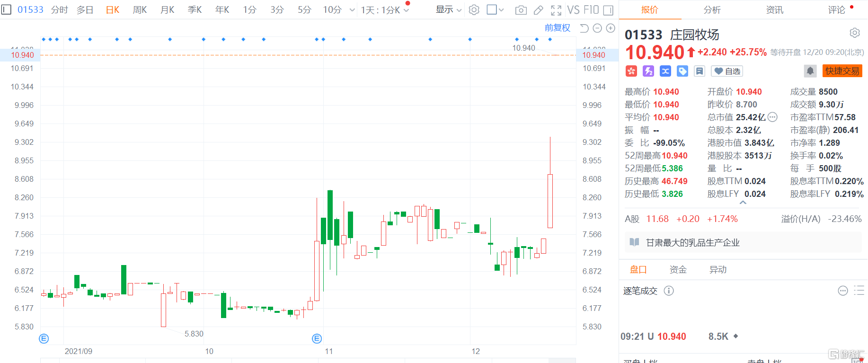Click the 快捷交易 button
This screenshot has height=363, width=868.
point(842,71)
